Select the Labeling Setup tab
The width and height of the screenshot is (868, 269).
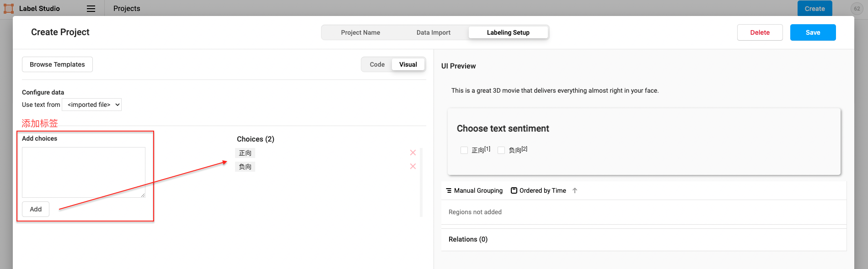click(x=508, y=32)
